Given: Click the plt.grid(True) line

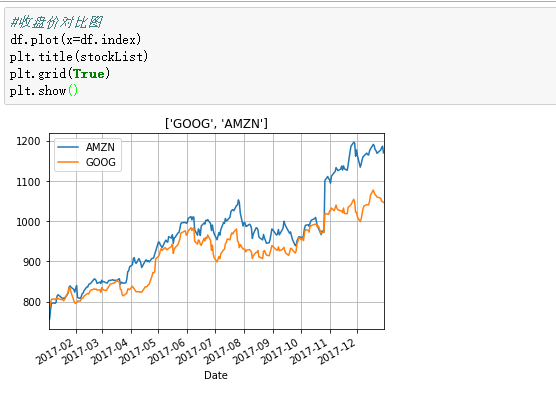Looking at the screenshot, I should pos(60,74).
